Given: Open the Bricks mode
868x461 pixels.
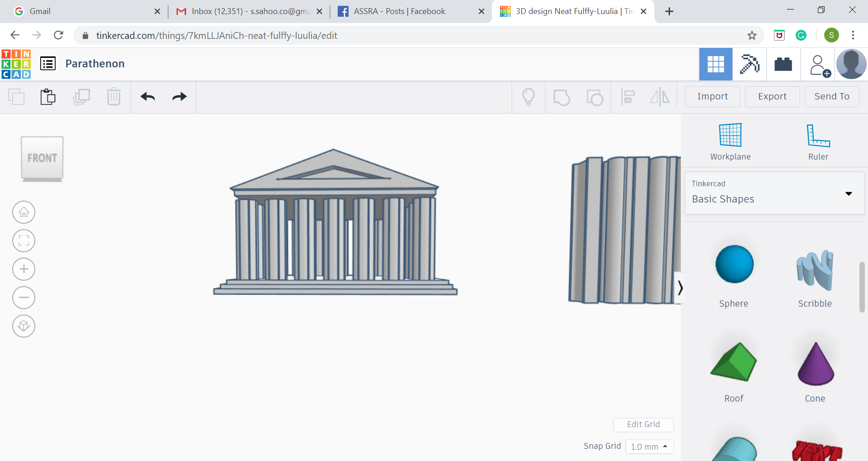Looking at the screenshot, I should (x=783, y=64).
